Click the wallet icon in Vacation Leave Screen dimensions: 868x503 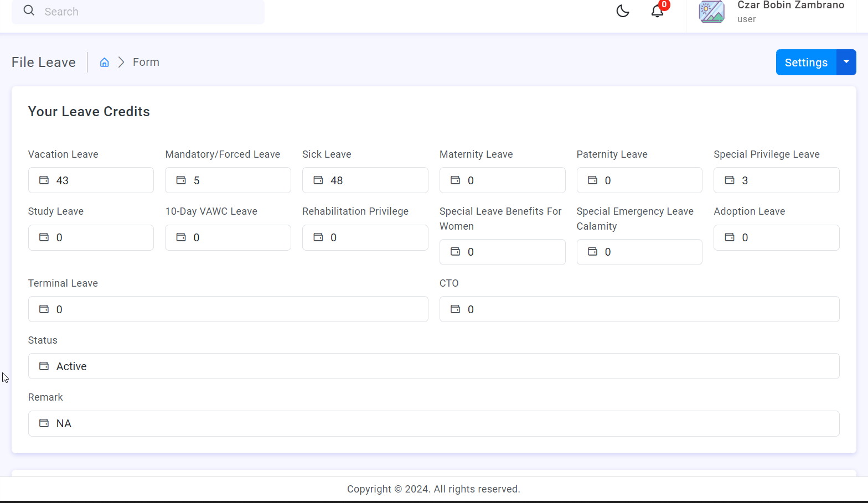click(x=44, y=180)
